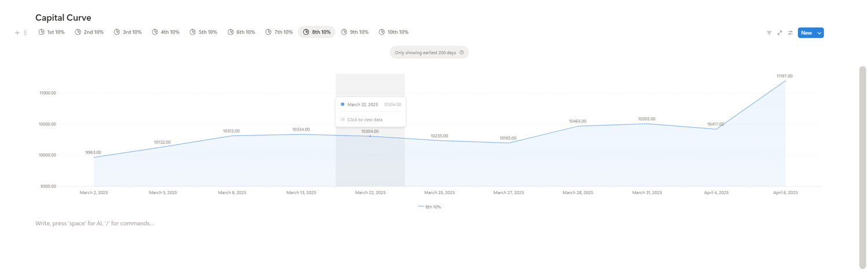This screenshot has width=868, height=275.
Task: Open the chart in full page
Action: coord(779,33)
